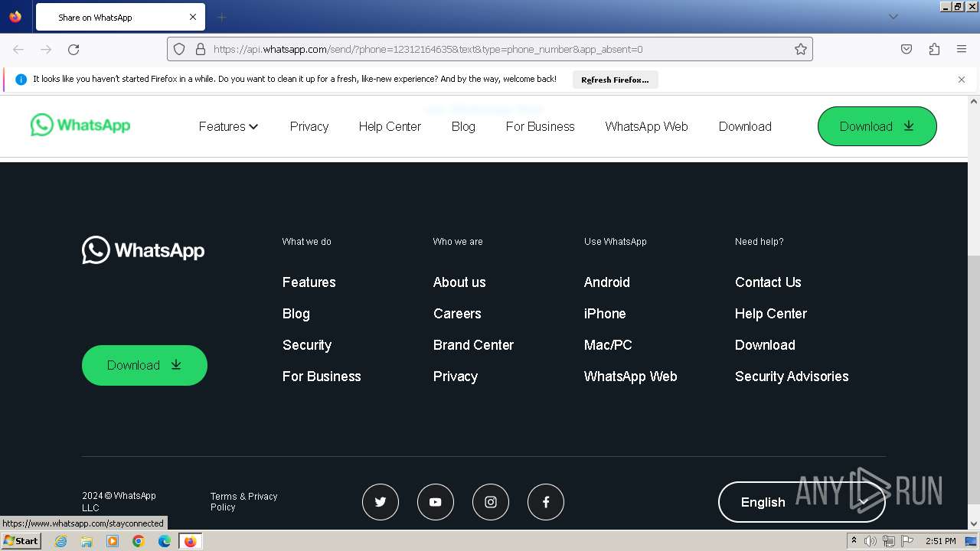This screenshot has width=980, height=551.
Task: Click the white WhatsApp footer logo
Action: (143, 250)
